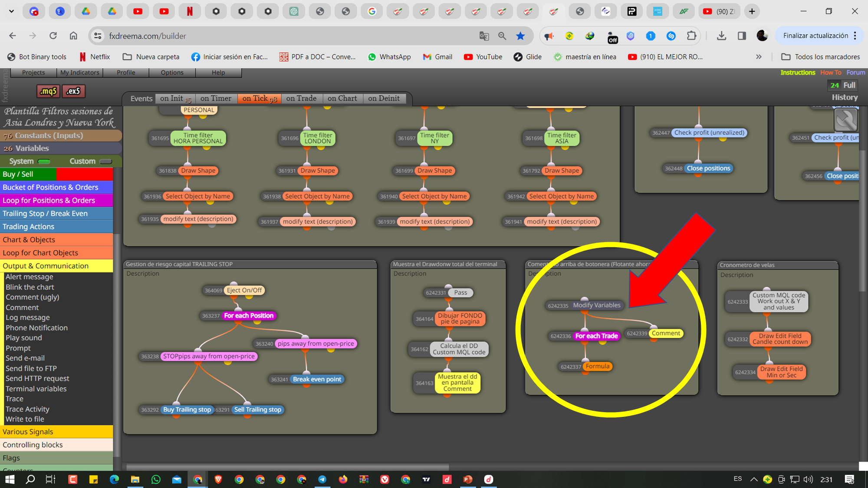
Task: Collapse the Output & Communication category
Action: click(x=56, y=266)
